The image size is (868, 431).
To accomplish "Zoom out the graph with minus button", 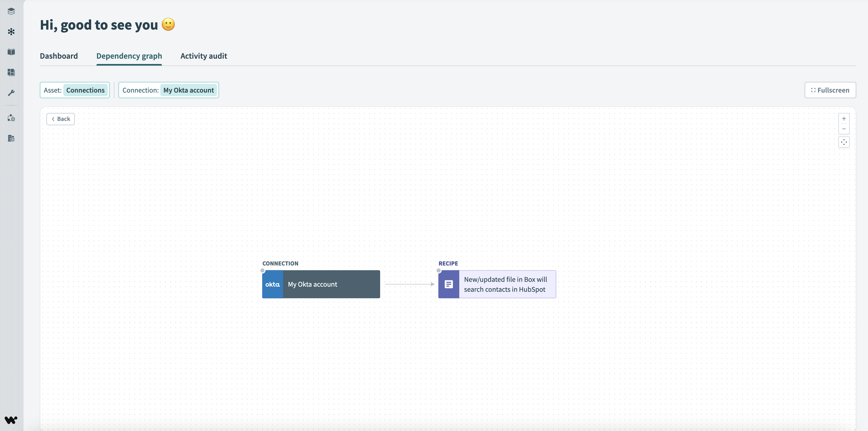I will click(844, 129).
